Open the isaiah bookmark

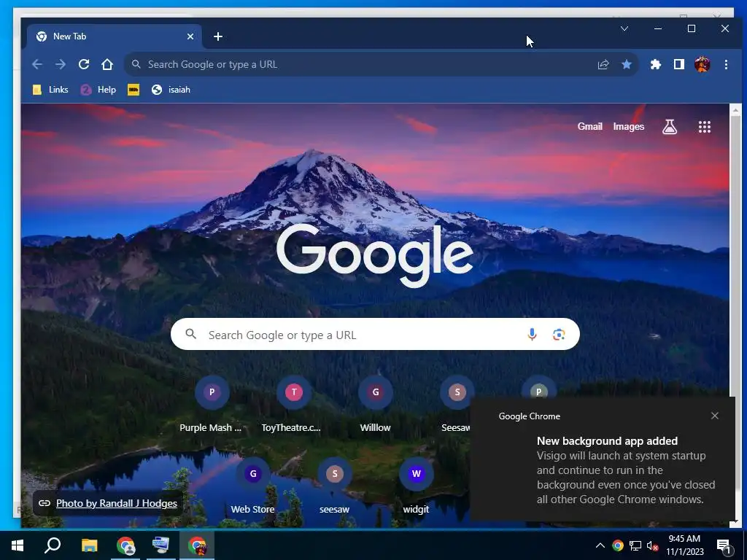[171, 90]
